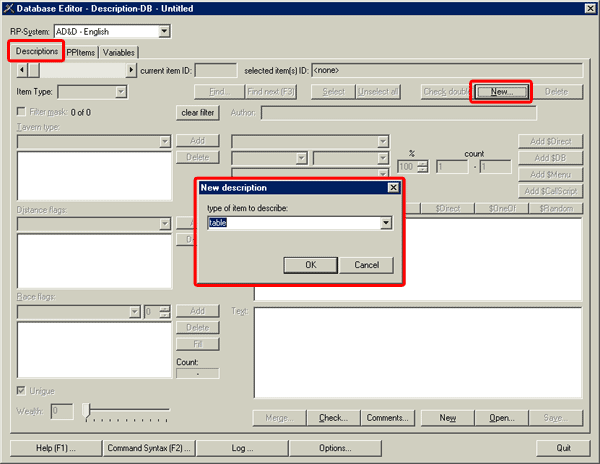This screenshot has width=600, height=464.
Task: Toggle the Filter mask checkbox
Action: (x=23, y=112)
